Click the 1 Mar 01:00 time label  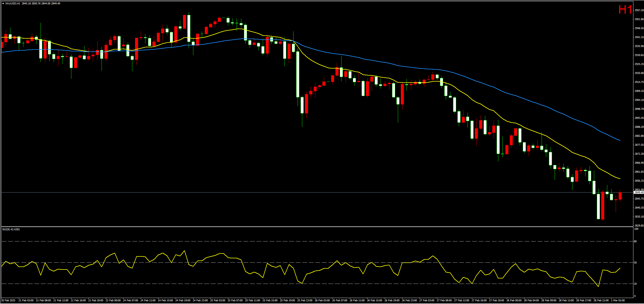pos(618,300)
